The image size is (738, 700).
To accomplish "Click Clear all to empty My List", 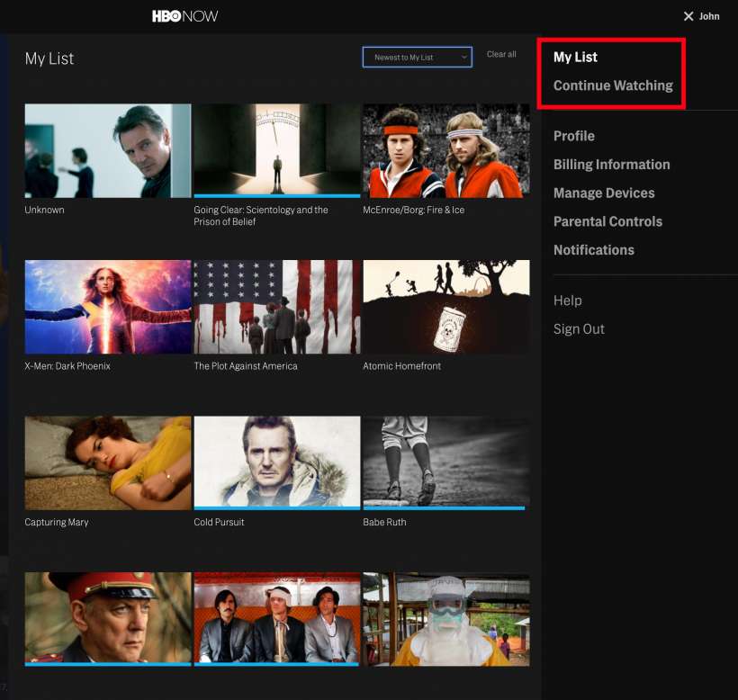I will click(x=501, y=54).
